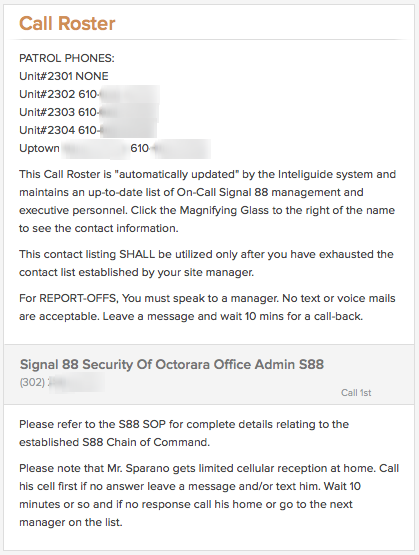Click the Uptown patrol phone number

tap(171, 148)
